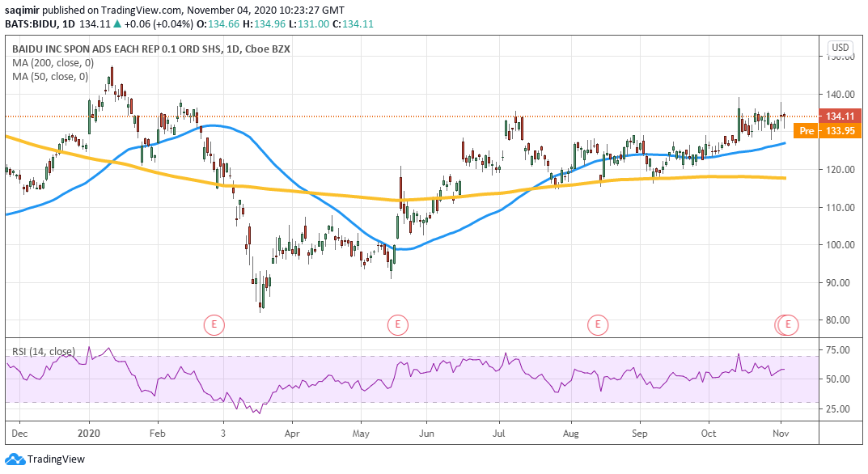Image resolution: width=868 pixels, height=474 pixels.
Task: Open the USD currency selector on the price scale
Action: click(x=840, y=49)
